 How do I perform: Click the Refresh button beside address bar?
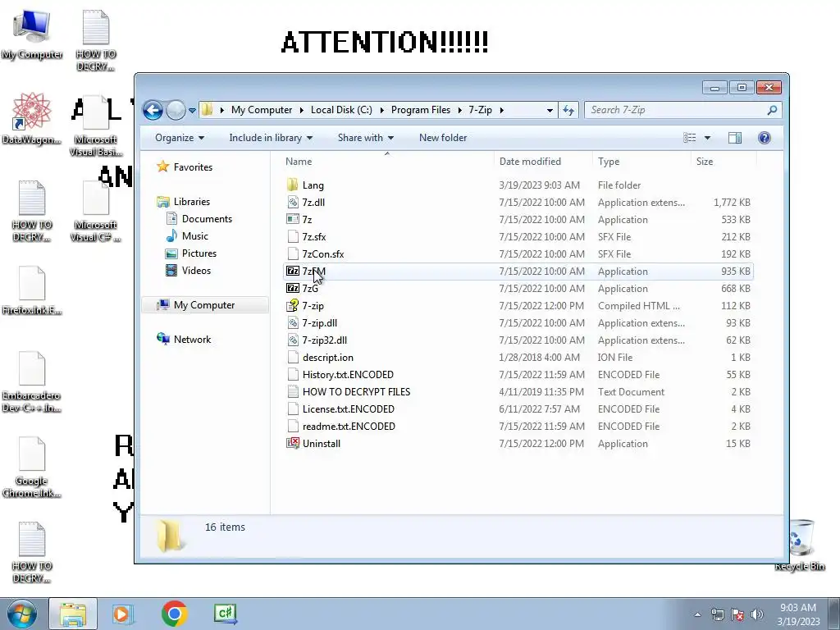(568, 111)
